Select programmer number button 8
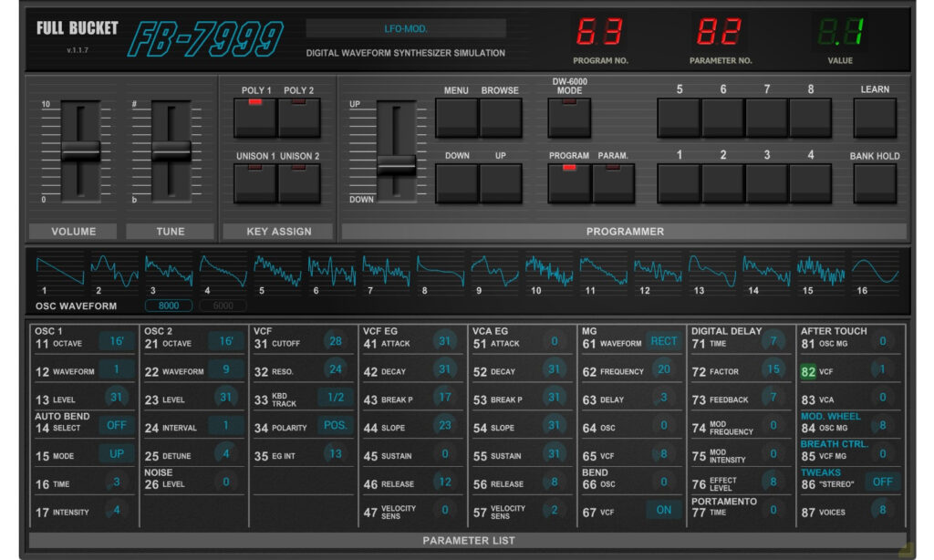 [x=810, y=118]
